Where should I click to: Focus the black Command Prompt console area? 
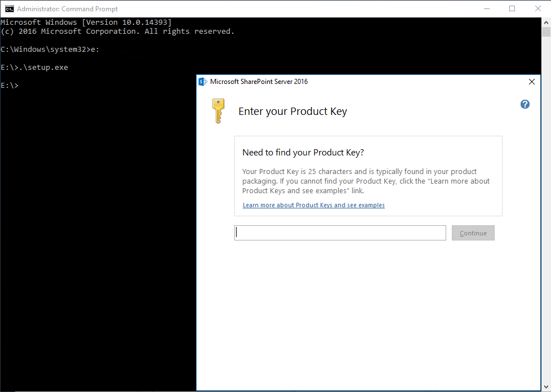[96, 225]
